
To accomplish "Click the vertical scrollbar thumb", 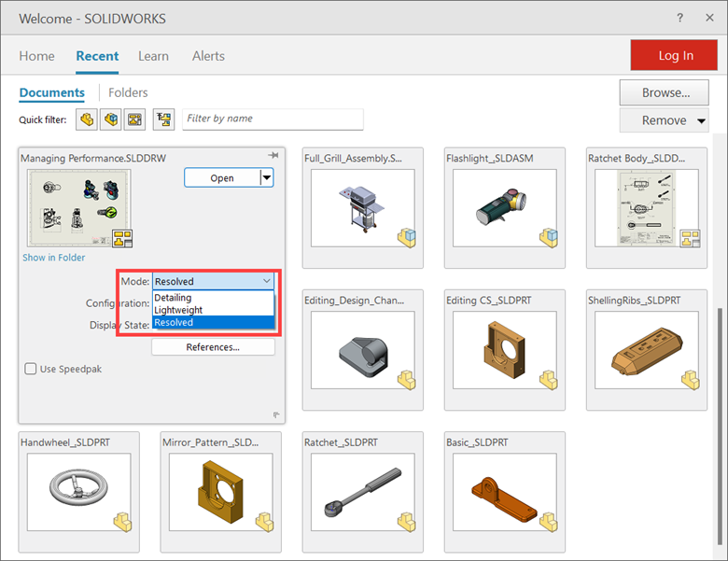I will coord(720,428).
